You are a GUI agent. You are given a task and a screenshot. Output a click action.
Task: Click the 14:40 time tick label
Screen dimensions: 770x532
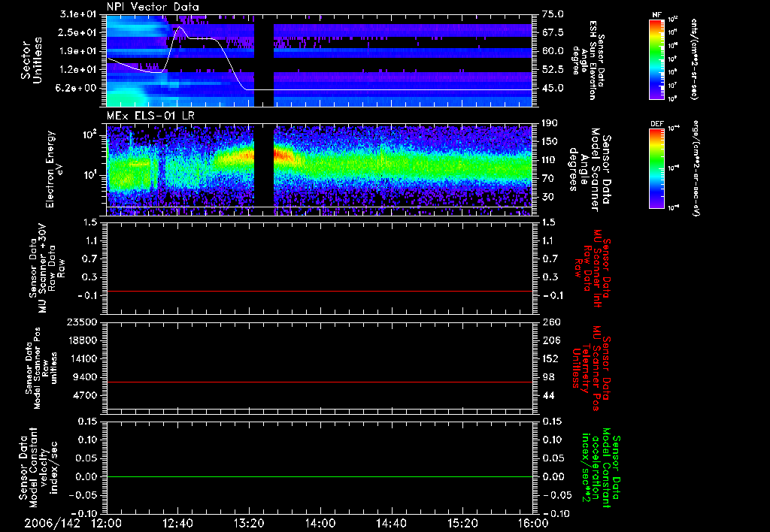[391, 523]
